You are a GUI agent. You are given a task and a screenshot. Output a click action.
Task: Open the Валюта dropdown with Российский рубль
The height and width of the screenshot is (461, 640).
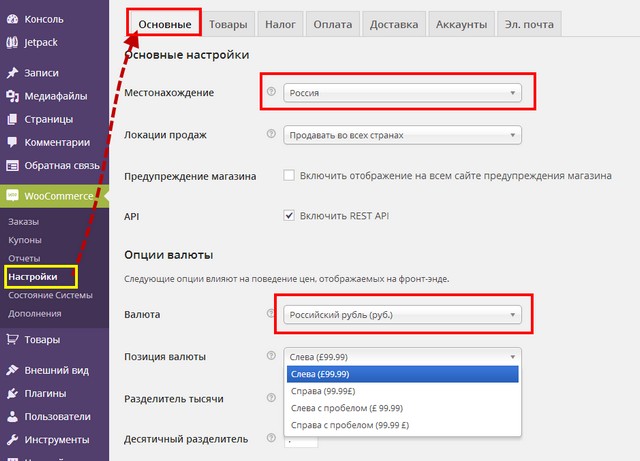[x=402, y=315]
